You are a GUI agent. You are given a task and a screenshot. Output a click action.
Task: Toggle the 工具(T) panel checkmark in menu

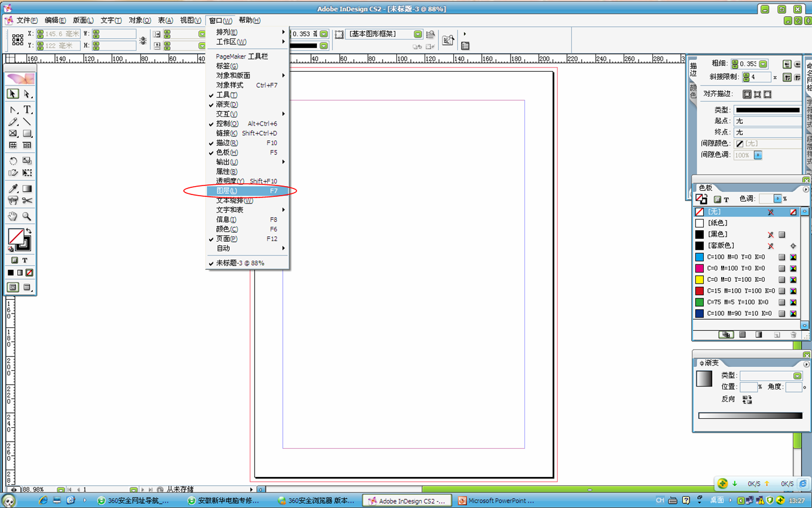227,95
